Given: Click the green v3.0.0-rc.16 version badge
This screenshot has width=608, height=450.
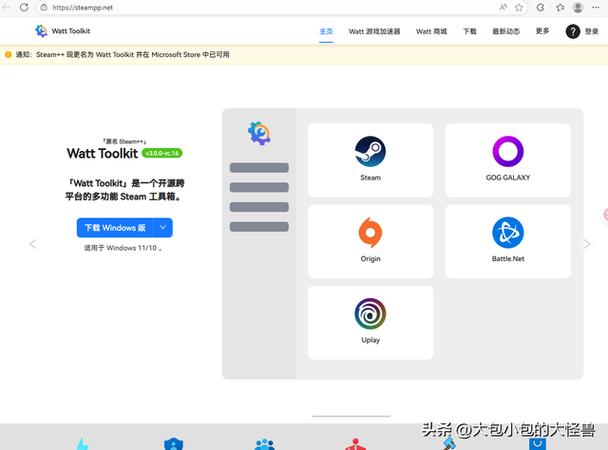Looking at the screenshot, I should (162, 153).
